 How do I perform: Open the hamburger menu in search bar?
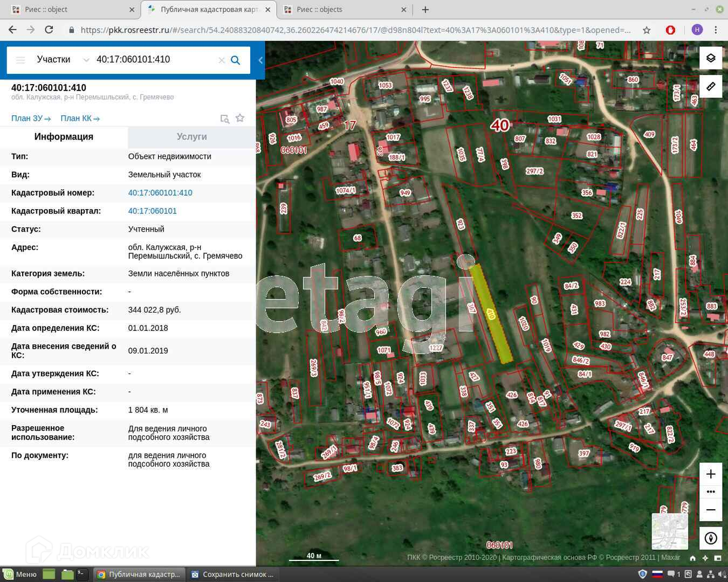pyautogui.click(x=20, y=60)
